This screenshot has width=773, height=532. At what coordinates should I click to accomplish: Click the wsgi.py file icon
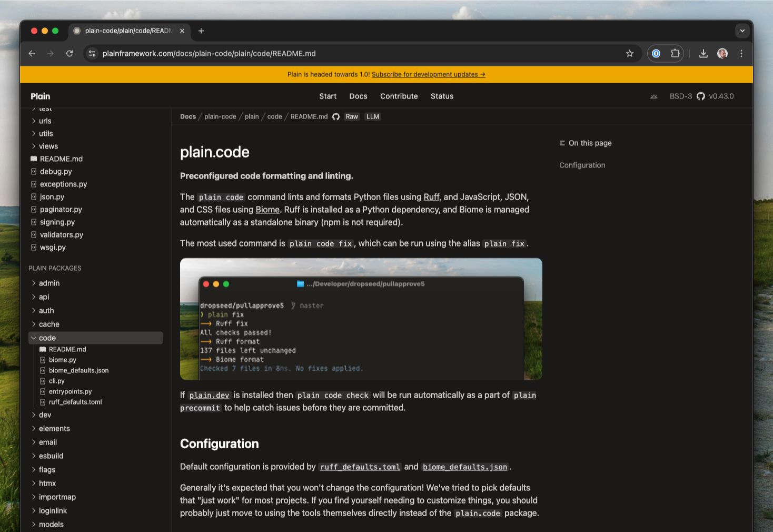pos(34,247)
